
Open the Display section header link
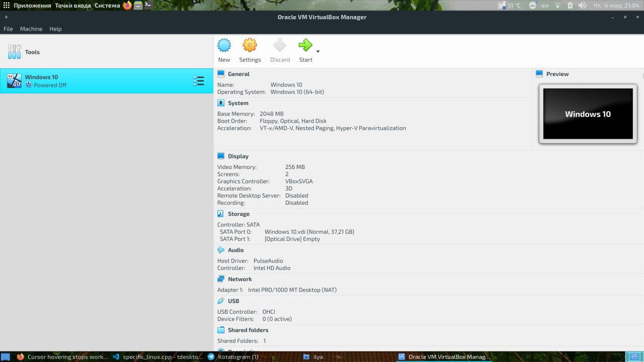pyautogui.click(x=238, y=156)
